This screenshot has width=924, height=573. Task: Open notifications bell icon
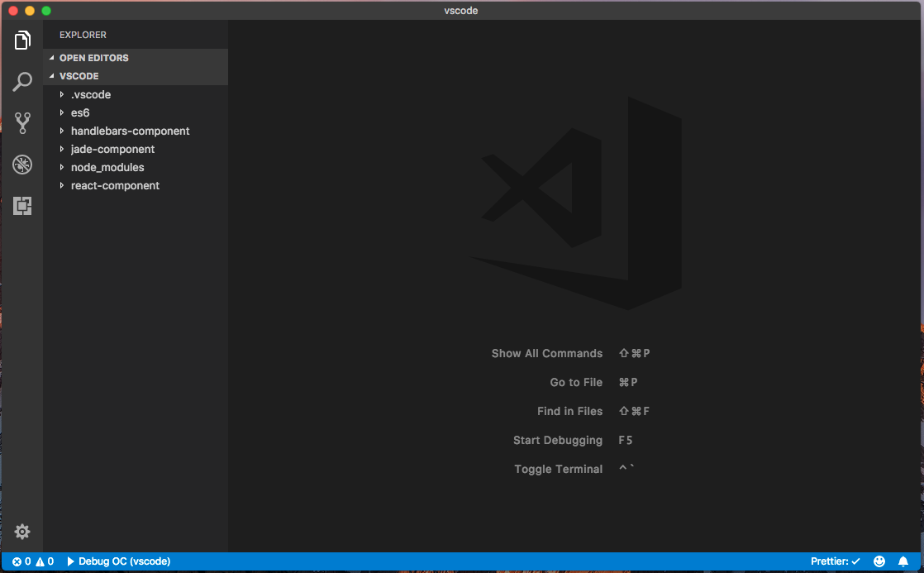[x=903, y=561]
